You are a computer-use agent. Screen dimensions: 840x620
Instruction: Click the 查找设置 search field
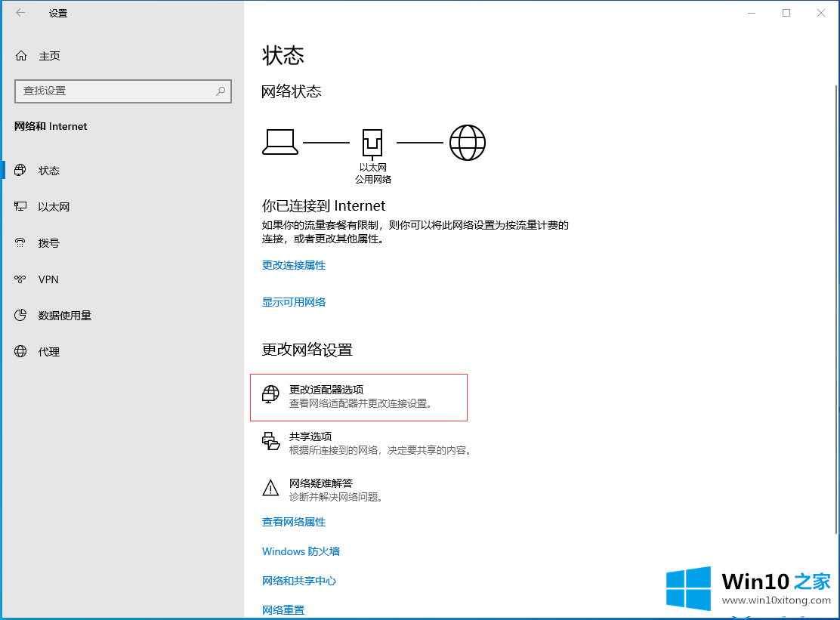[x=123, y=91]
